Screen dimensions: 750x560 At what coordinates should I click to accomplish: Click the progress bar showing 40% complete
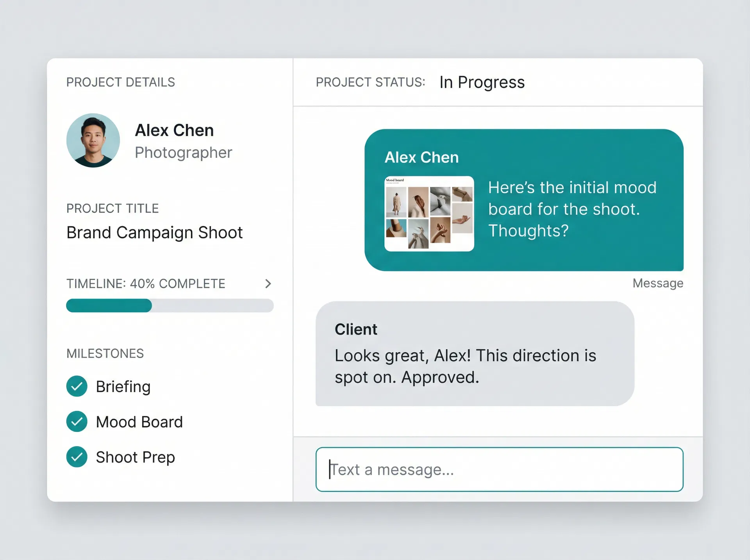click(x=170, y=306)
